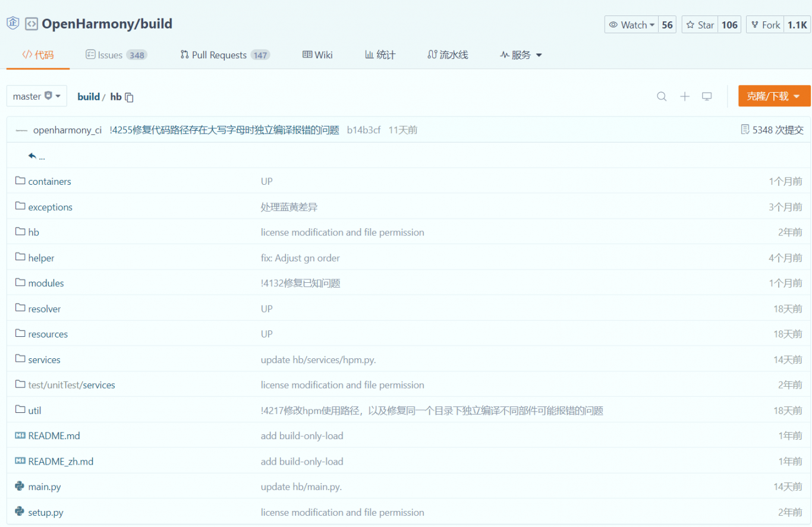812x527 pixels.
Task: Click the modules folder icon
Action: (20, 283)
